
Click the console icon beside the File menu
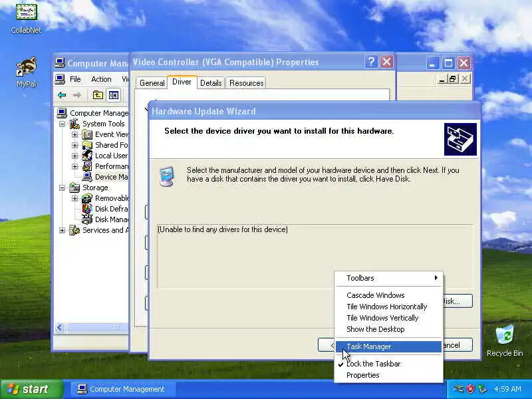pyautogui.click(x=60, y=79)
